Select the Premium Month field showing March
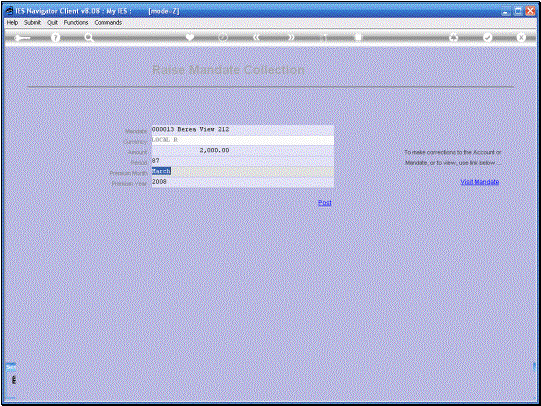541x406 pixels. [243, 171]
